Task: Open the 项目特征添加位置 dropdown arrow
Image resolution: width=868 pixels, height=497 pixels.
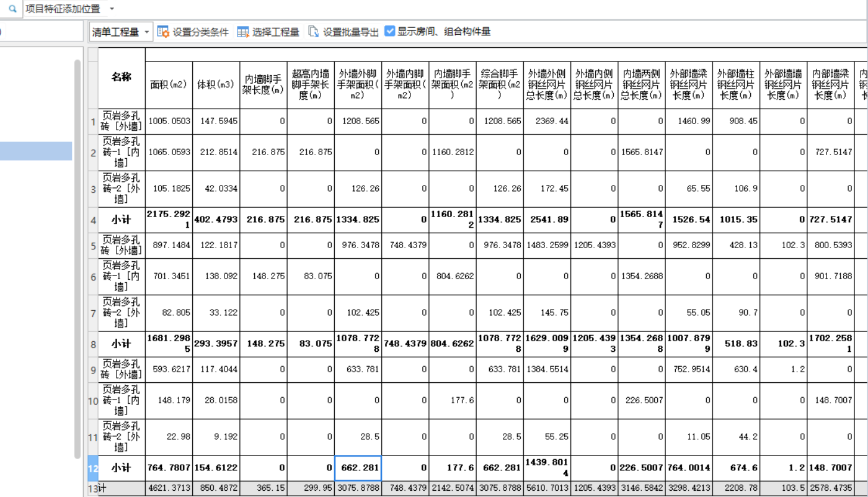Action: [x=112, y=9]
